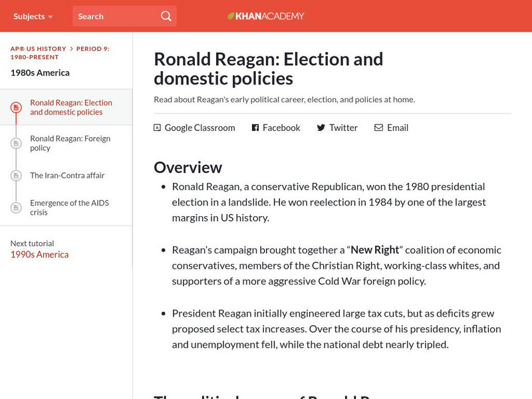Go to the 1990s America tutorial

point(39,255)
